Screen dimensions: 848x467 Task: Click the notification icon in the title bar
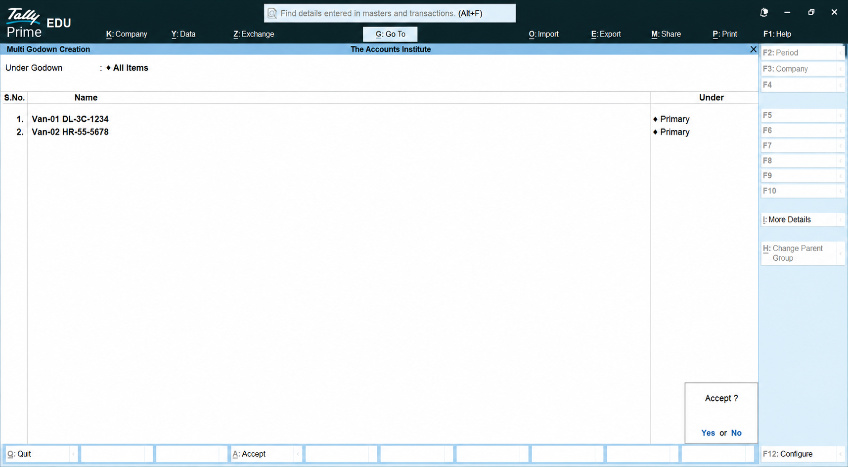click(764, 12)
